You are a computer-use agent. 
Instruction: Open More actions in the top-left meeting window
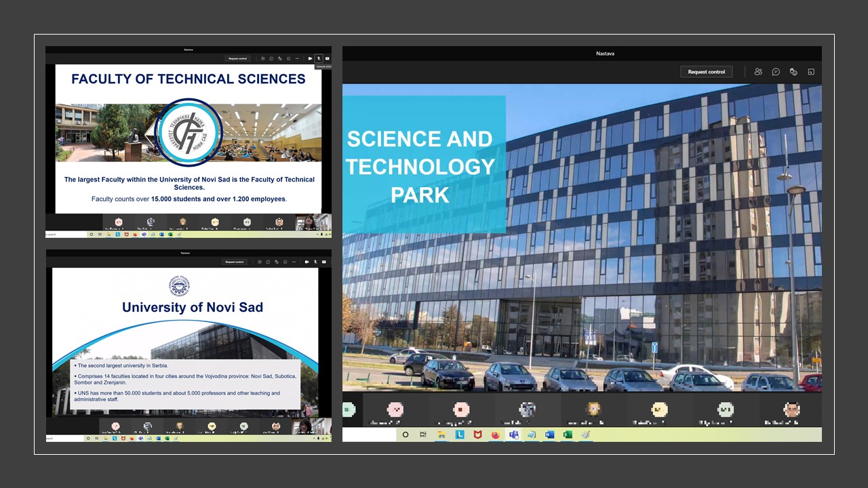pyautogui.click(x=297, y=59)
